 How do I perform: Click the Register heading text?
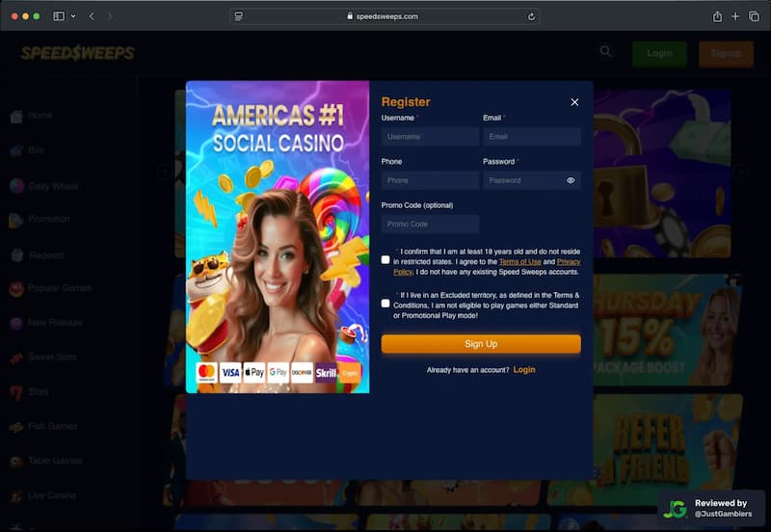tap(406, 102)
